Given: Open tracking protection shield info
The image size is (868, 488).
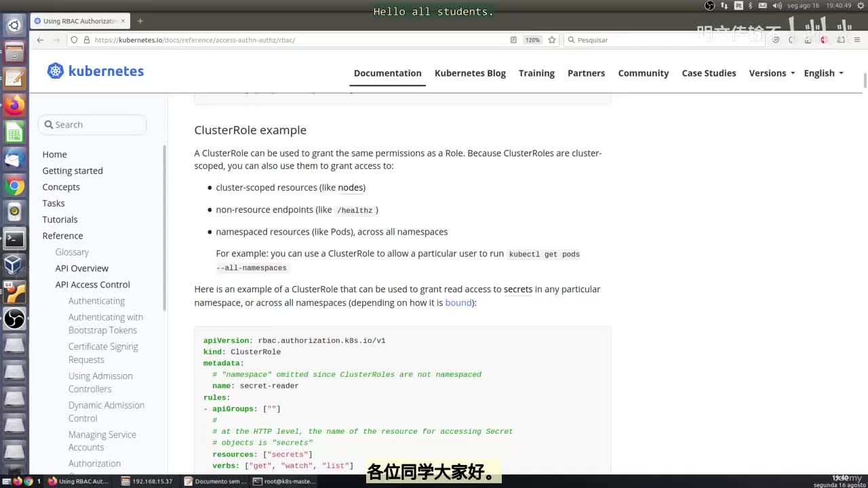Looking at the screenshot, I should [75, 40].
